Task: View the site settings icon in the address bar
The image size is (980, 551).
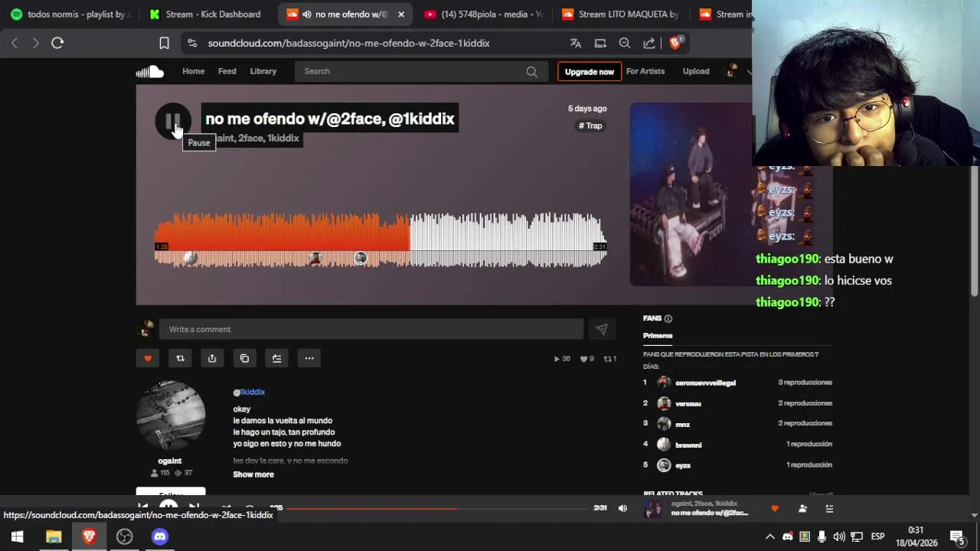Action: (192, 43)
